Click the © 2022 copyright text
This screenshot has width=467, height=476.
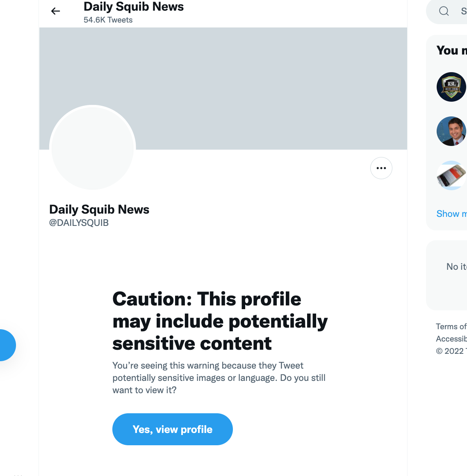click(x=450, y=351)
